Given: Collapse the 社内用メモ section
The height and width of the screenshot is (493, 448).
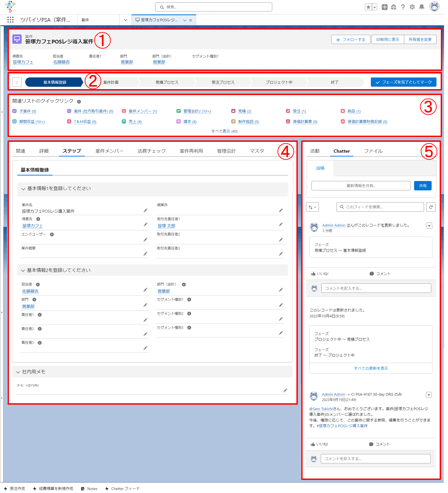Looking at the screenshot, I should (18, 372).
